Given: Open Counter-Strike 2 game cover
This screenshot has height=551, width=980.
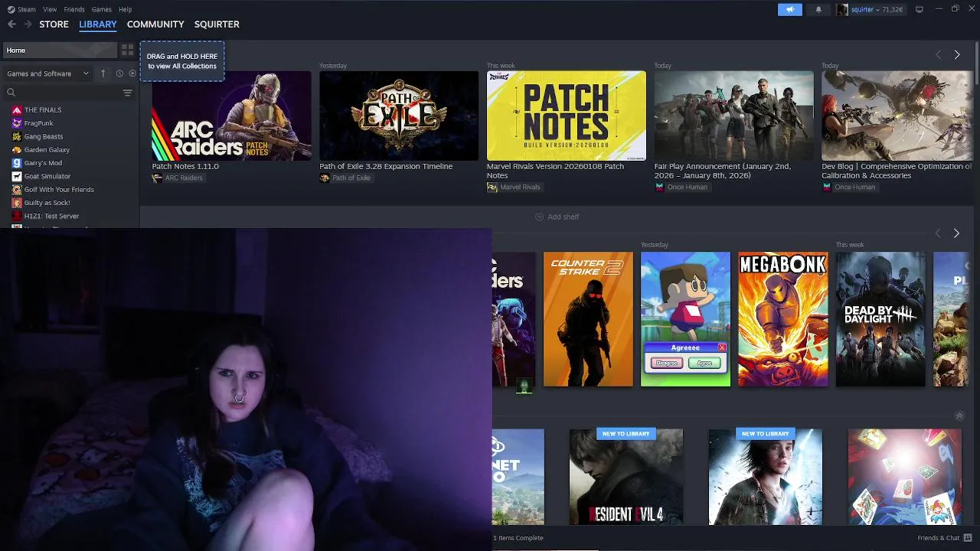Looking at the screenshot, I should pos(588,319).
